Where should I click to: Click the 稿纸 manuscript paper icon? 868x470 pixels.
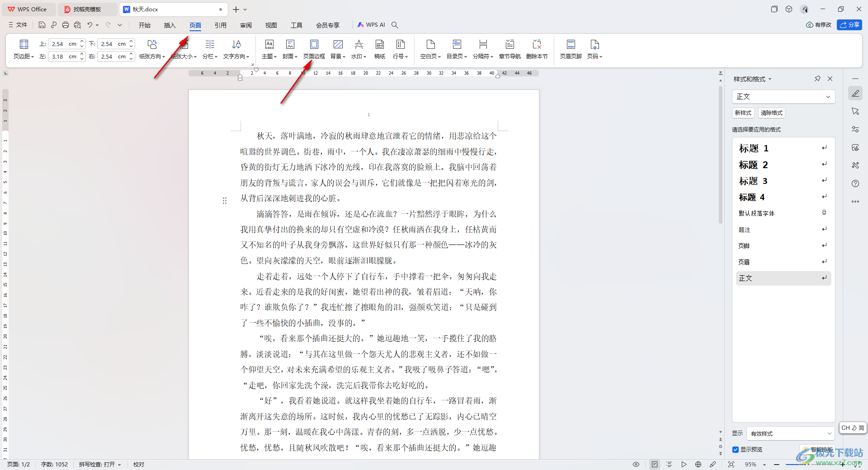380,44
